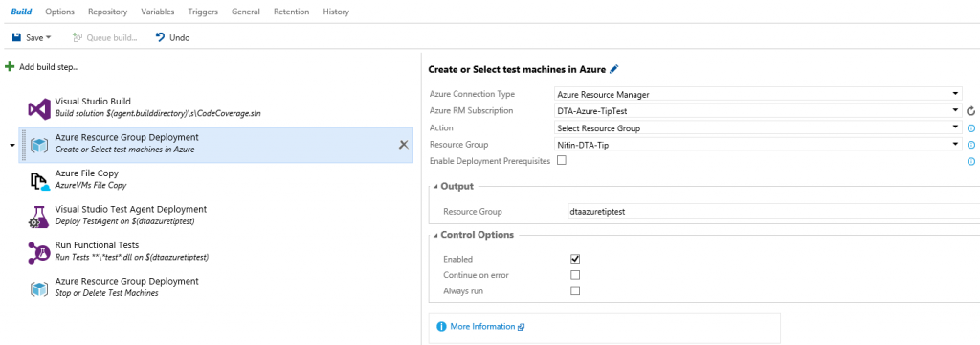The width and height of the screenshot is (980, 345).
Task: Open the More Information link
Action: coord(482,326)
